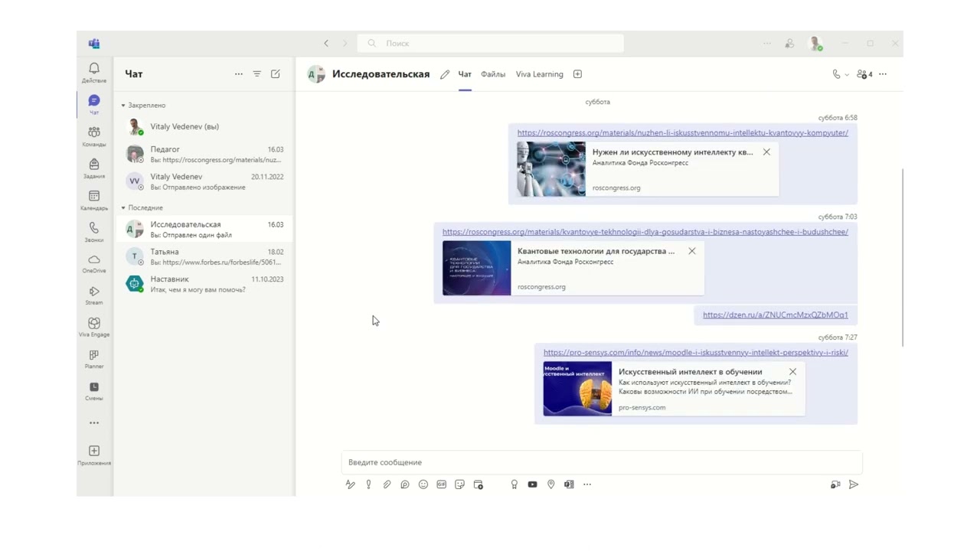Filter the chat list

click(x=257, y=74)
